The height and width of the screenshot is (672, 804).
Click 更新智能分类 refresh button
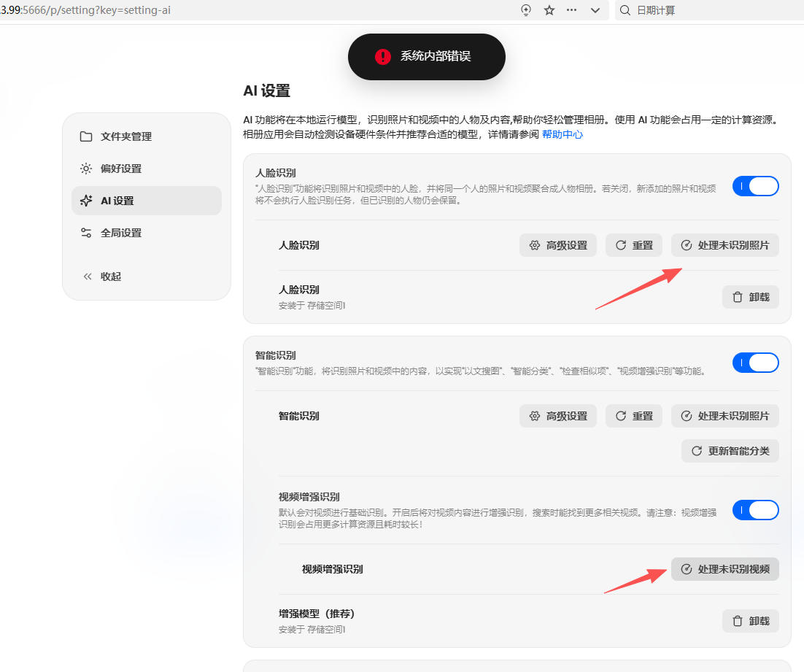[x=730, y=451]
